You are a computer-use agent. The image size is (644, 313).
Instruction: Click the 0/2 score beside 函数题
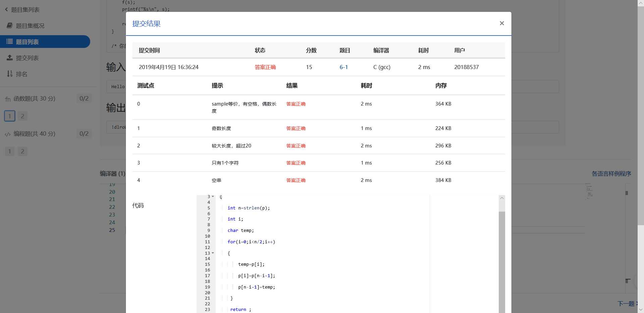(84, 99)
